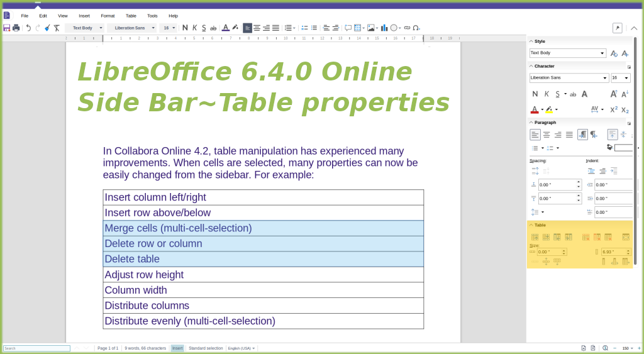Click New style icon in sidebar
Viewport: 644px width, 354px height.
pyautogui.click(x=625, y=53)
